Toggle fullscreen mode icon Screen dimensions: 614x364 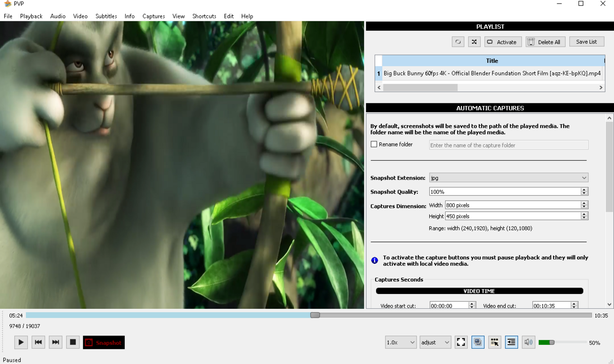461,342
